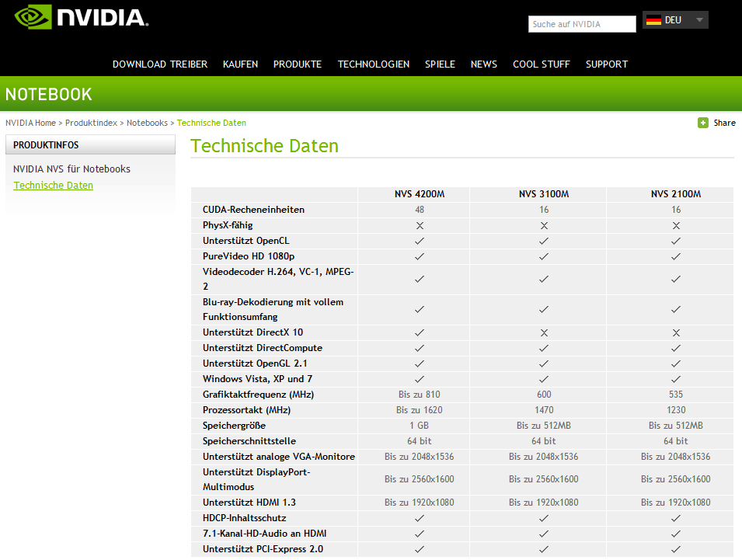
Task: Click NVS 3100M 7.1-Kanal-HD-Audio check mark
Action: (544, 534)
